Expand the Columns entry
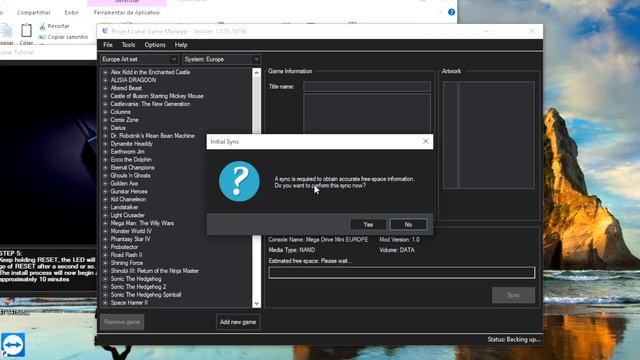Screen dimensions: 640x360 pos(105,112)
